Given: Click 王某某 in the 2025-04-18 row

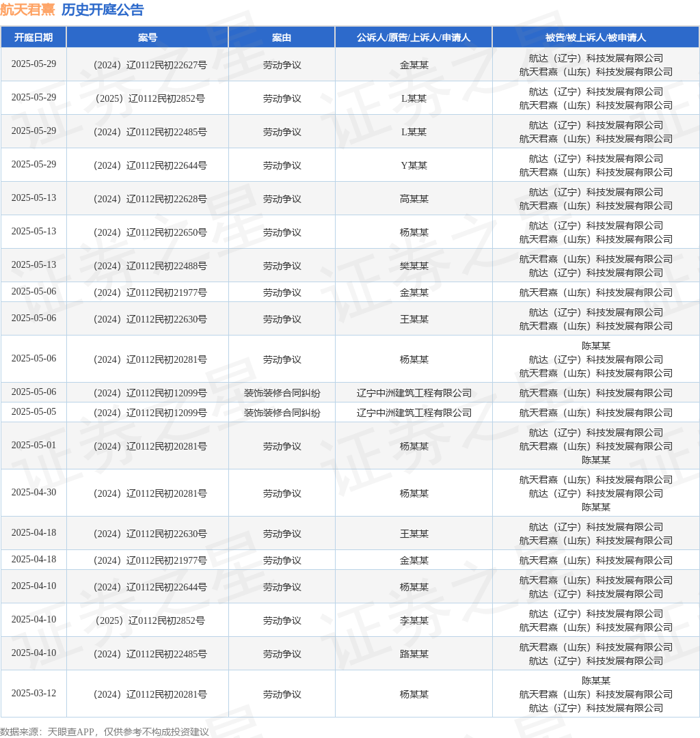Looking at the screenshot, I should tap(414, 534).
